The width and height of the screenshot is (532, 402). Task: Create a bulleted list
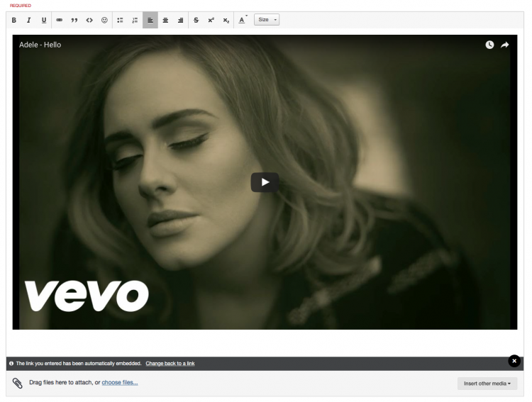click(120, 20)
